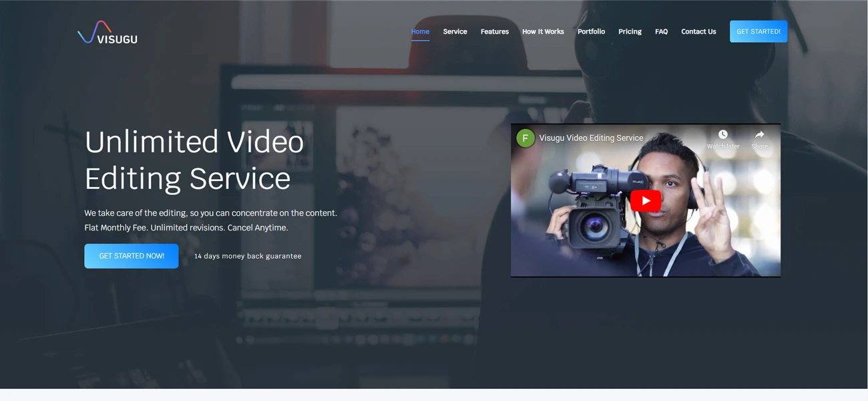Image resolution: width=868 pixels, height=401 pixels.
Task: Select How It Works in the navigation
Action: [543, 31]
